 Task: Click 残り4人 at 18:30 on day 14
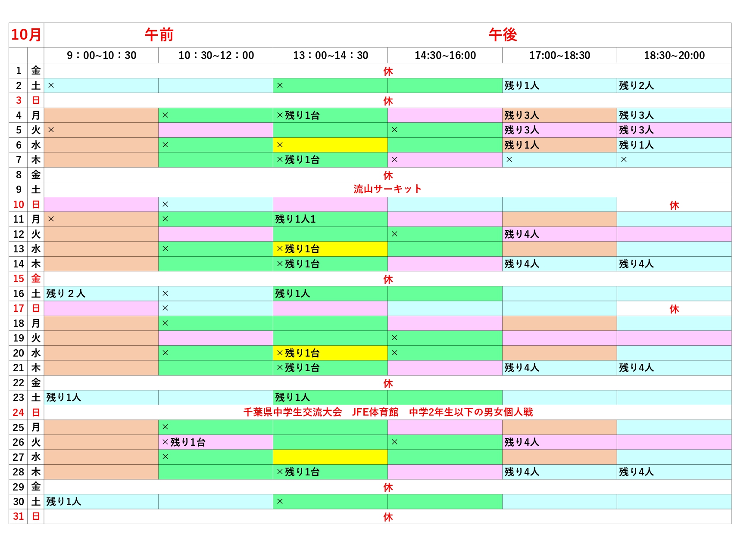636,264
